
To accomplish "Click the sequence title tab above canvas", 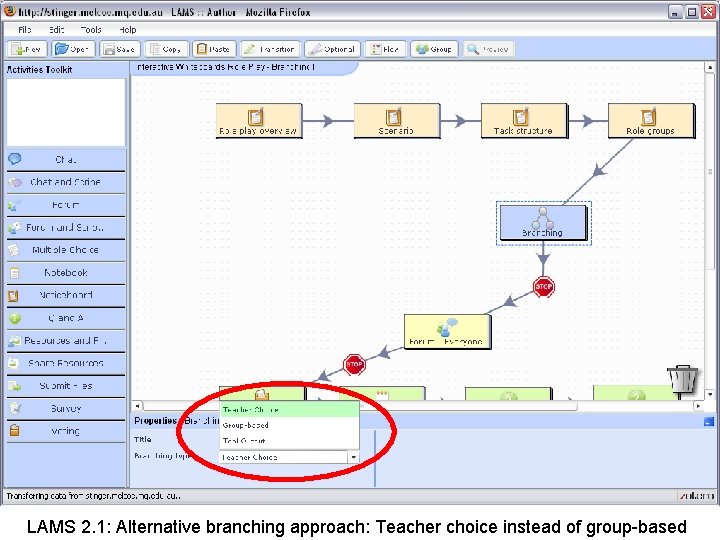I will click(x=243, y=68).
